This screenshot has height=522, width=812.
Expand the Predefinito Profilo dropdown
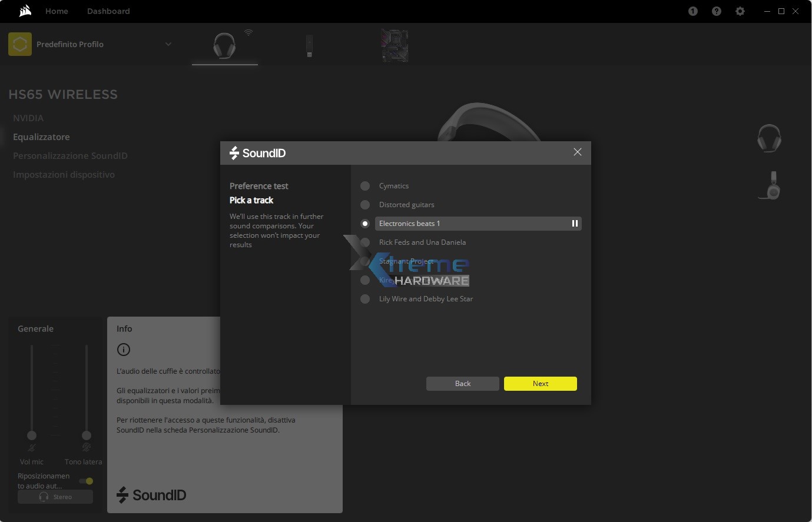(168, 44)
